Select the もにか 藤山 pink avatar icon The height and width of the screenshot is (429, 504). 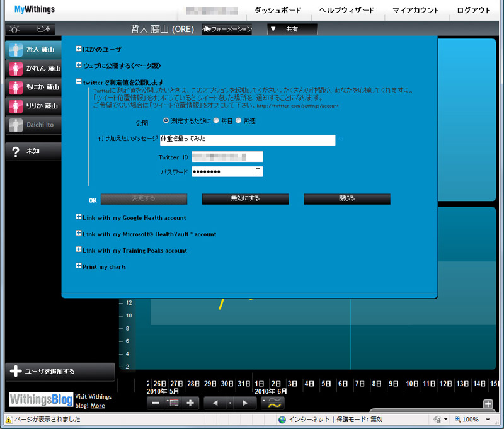pos(15,88)
